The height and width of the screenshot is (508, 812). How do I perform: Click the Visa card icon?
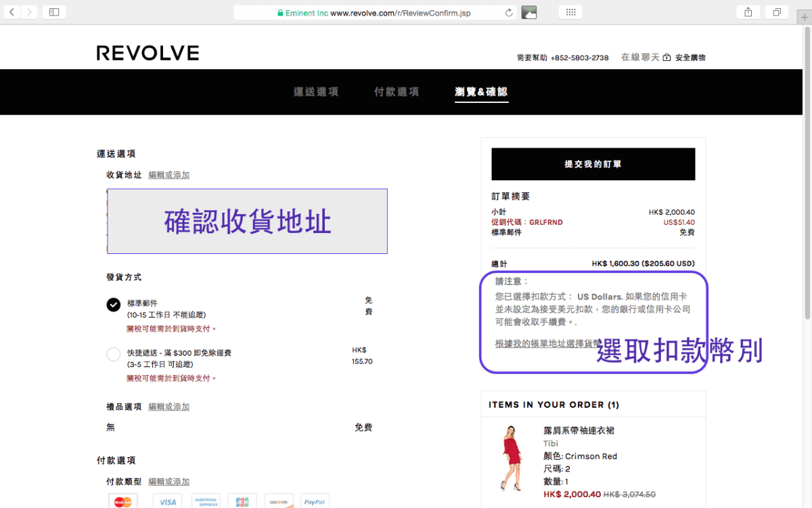pos(167,502)
